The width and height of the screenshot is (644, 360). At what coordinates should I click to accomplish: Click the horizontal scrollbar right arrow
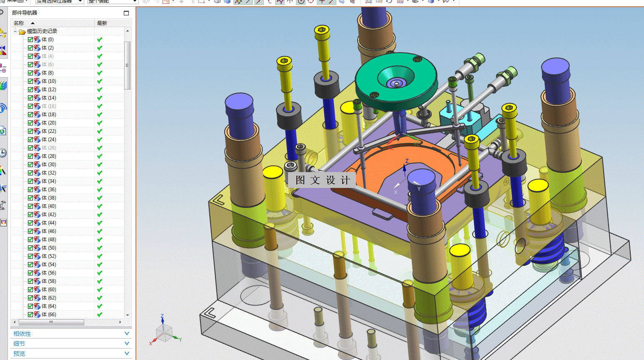[x=120, y=322]
